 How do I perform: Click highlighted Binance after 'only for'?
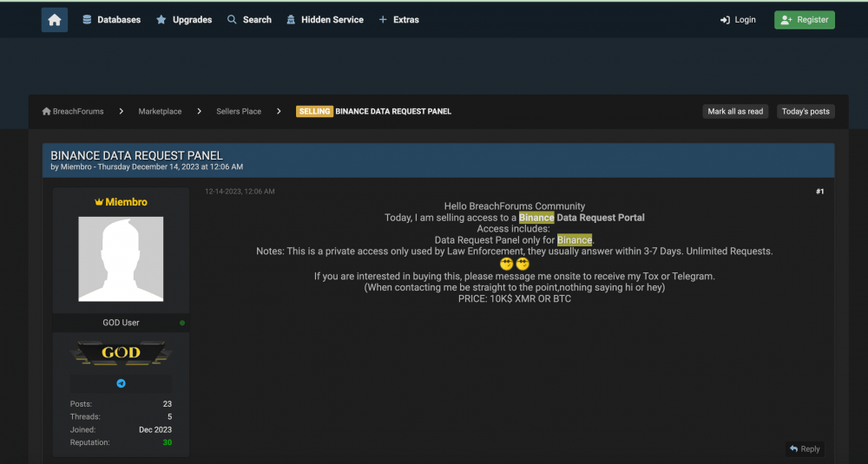[x=575, y=240]
